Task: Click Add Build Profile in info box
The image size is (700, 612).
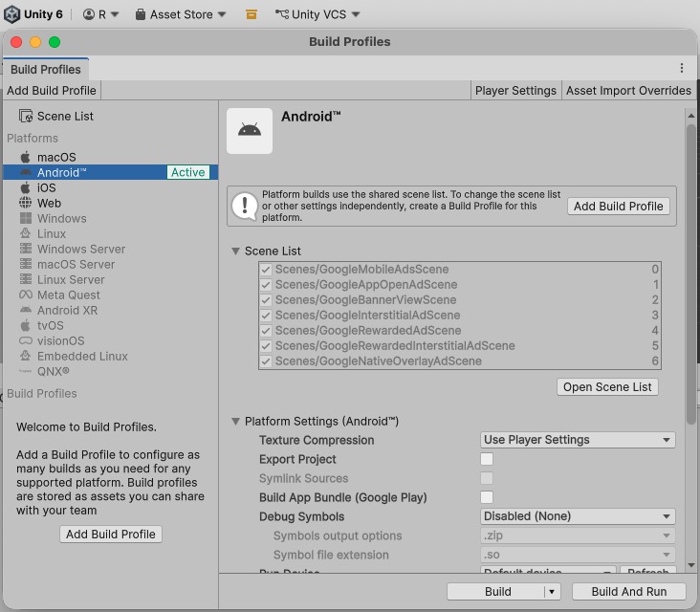Action: 619,207
